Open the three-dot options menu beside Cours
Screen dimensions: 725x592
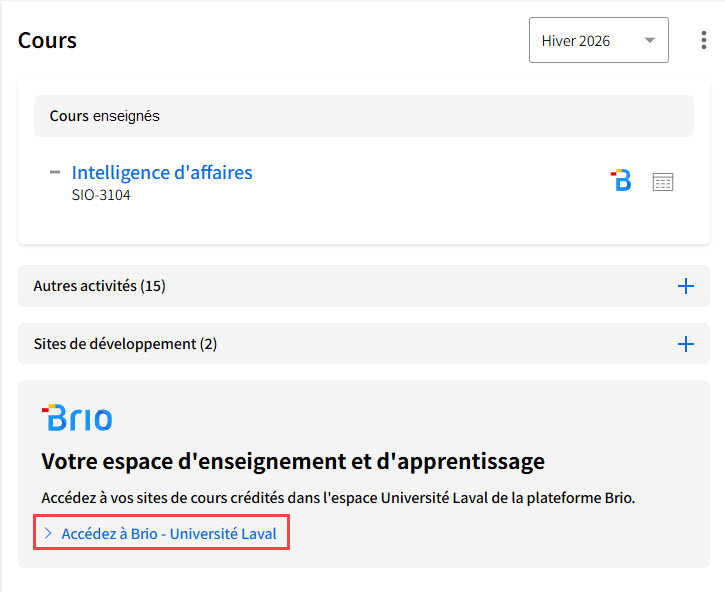pos(703,40)
